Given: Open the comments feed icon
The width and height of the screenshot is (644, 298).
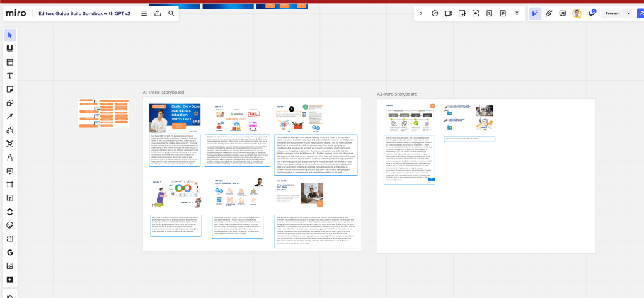Looking at the screenshot, I should click(563, 14).
